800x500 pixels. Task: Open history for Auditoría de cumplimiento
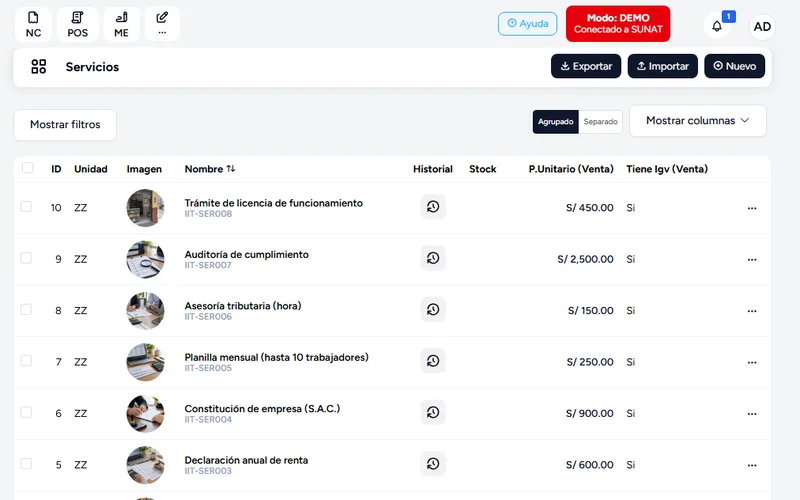point(433,258)
